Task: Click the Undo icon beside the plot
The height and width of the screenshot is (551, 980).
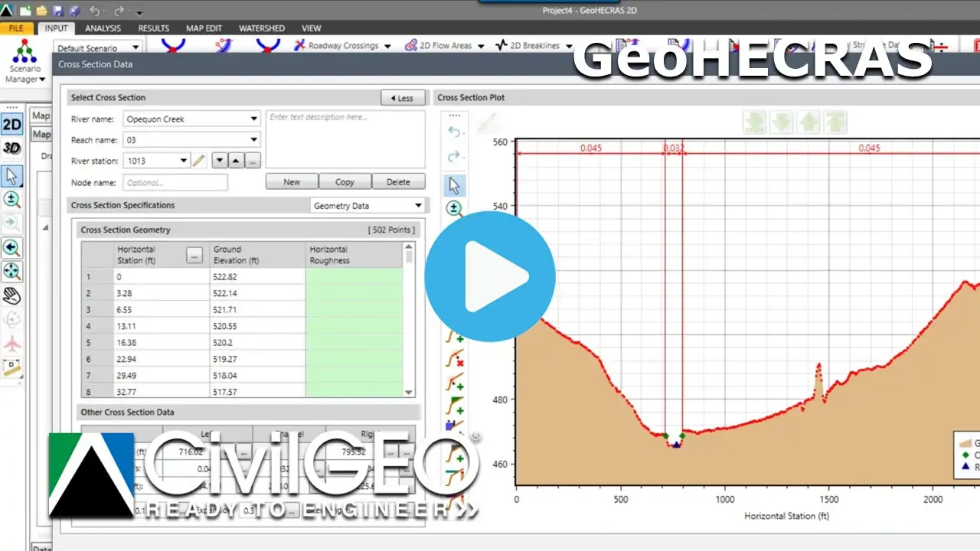Action: [x=455, y=132]
